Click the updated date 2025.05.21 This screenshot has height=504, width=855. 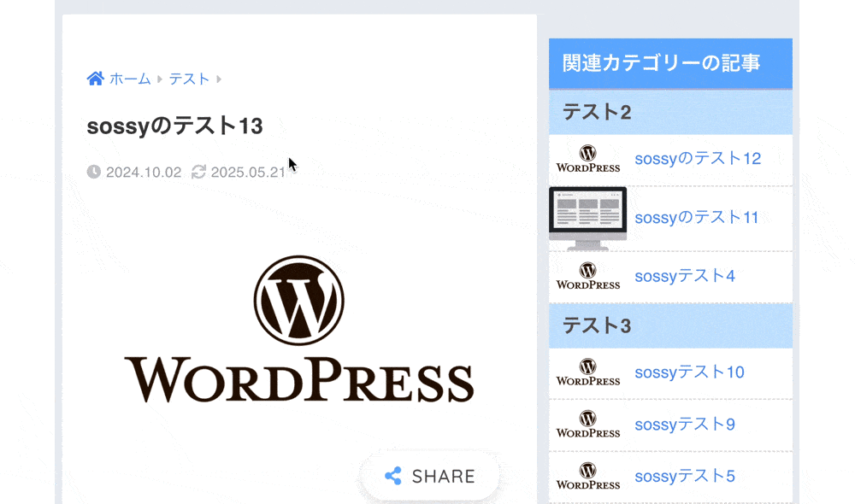[248, 173]
